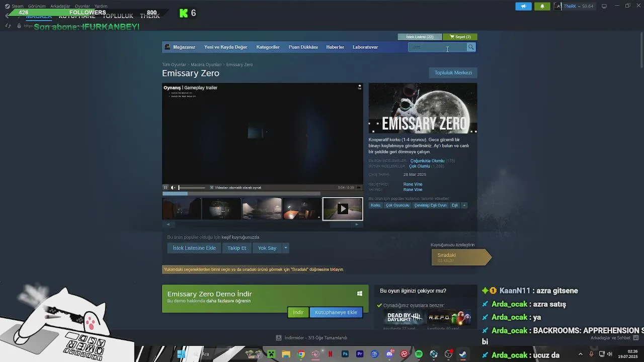Open Puan Dükkânı tab
644x362 pixels.
point(303,47)
